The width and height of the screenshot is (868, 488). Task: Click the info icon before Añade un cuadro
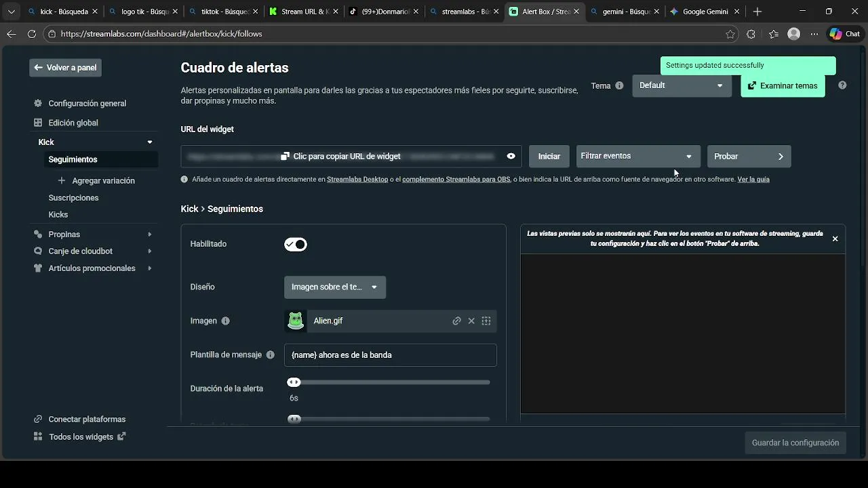point(184,180)
